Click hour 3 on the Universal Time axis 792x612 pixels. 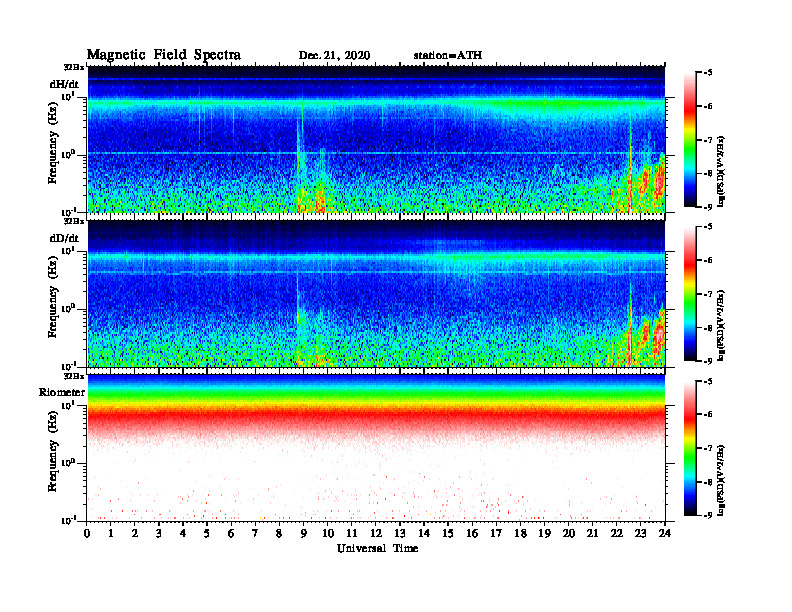[159, 533]
